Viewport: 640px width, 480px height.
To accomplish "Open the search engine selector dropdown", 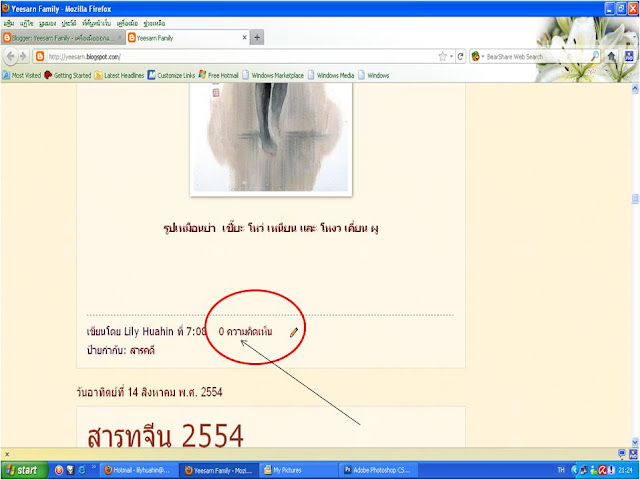I will [x=478, y=56].
